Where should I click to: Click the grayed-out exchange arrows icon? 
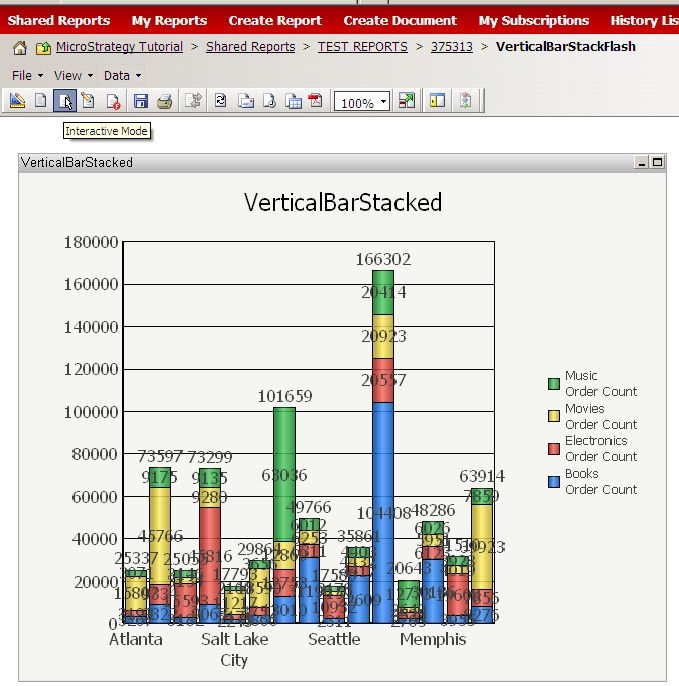coord(193,101)
